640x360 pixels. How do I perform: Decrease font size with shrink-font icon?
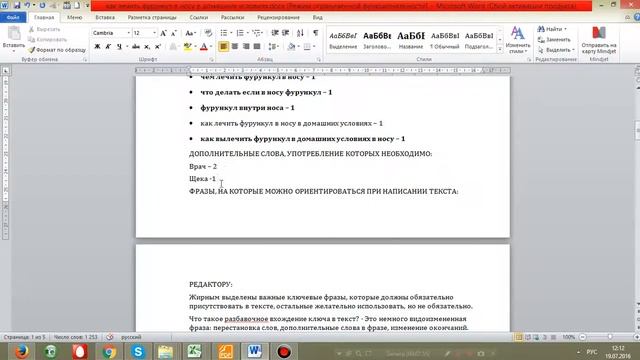(174, 33)
